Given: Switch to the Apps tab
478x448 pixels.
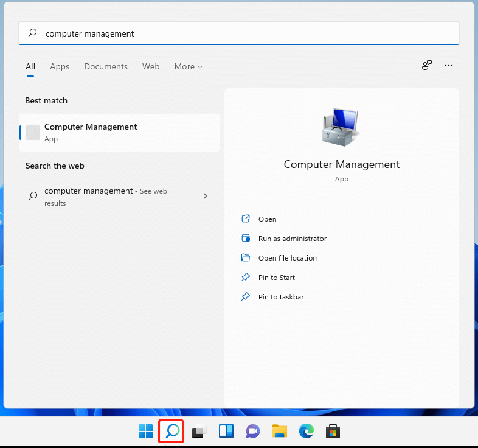Looking at the screenshot, I should (60, 66).
